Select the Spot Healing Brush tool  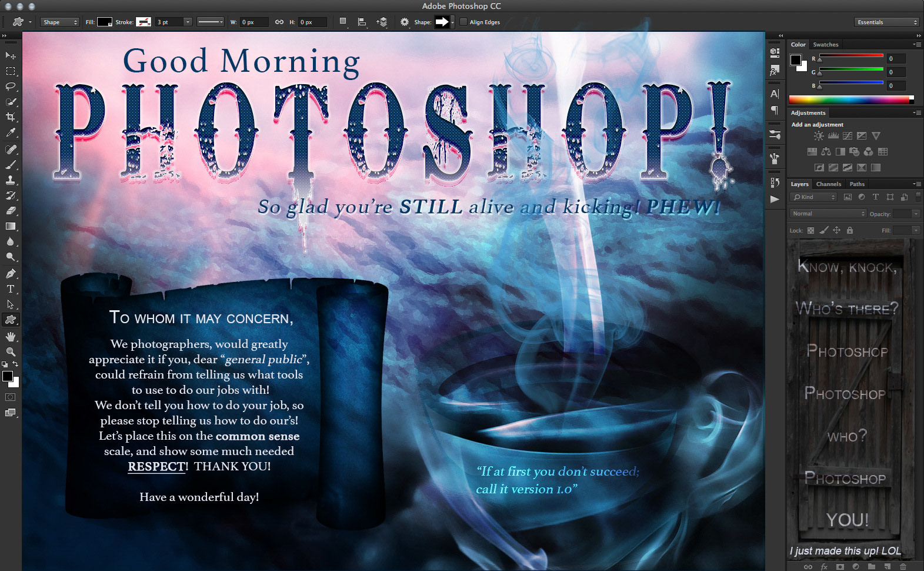tap(11, 150)
